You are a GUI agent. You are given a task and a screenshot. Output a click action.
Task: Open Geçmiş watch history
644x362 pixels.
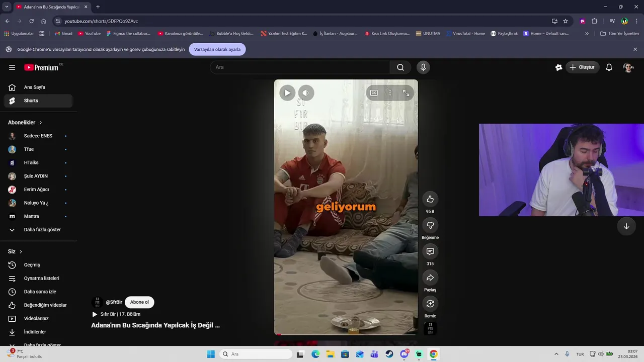tap(38, 265)
